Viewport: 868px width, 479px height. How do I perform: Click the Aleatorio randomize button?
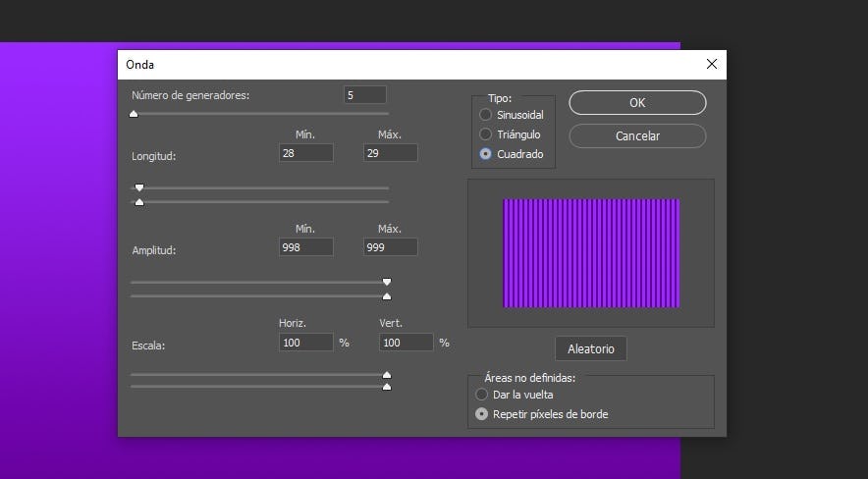point(590,348)
